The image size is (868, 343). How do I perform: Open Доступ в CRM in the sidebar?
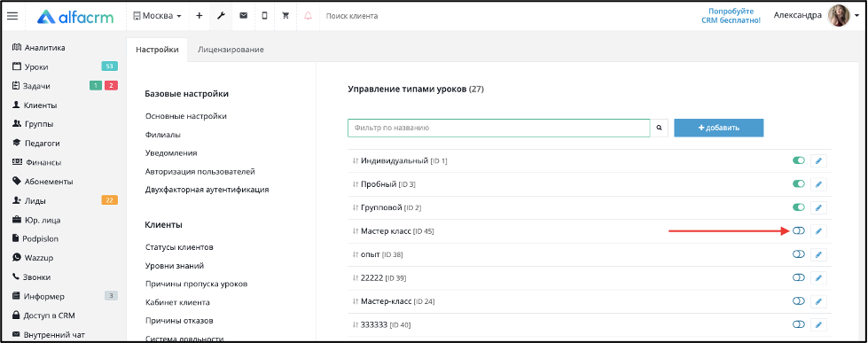pyautogui.click(x=43, y=316)
